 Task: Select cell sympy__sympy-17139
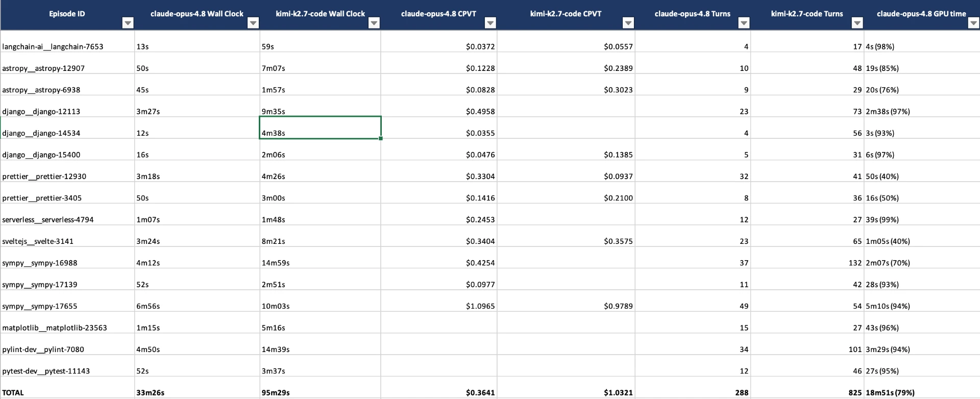click(67, 279)
